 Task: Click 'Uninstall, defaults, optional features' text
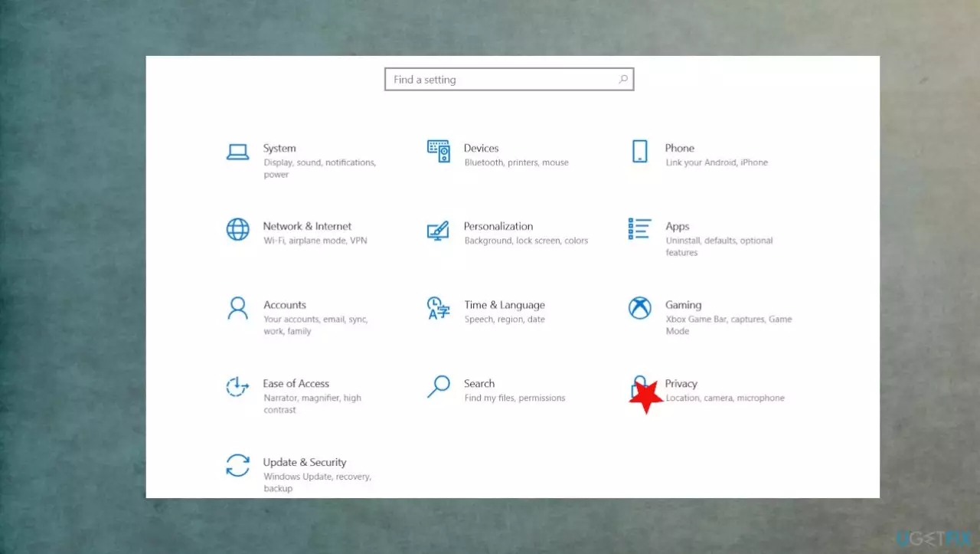coord(720,247)
